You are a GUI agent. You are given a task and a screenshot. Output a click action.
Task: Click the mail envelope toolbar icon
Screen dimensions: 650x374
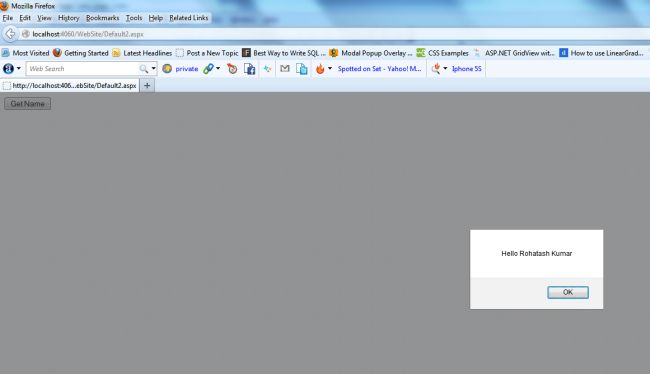point(285,68)
